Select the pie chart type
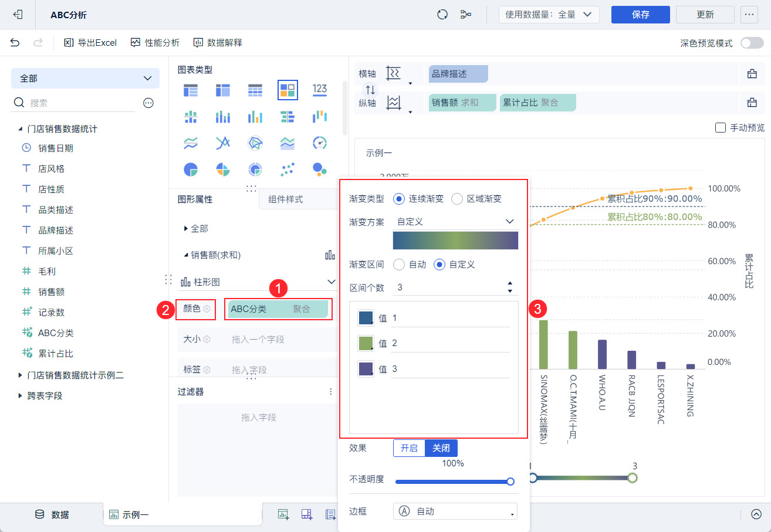The width and height of the screenshot is (771, 532). tap(191, 170)
